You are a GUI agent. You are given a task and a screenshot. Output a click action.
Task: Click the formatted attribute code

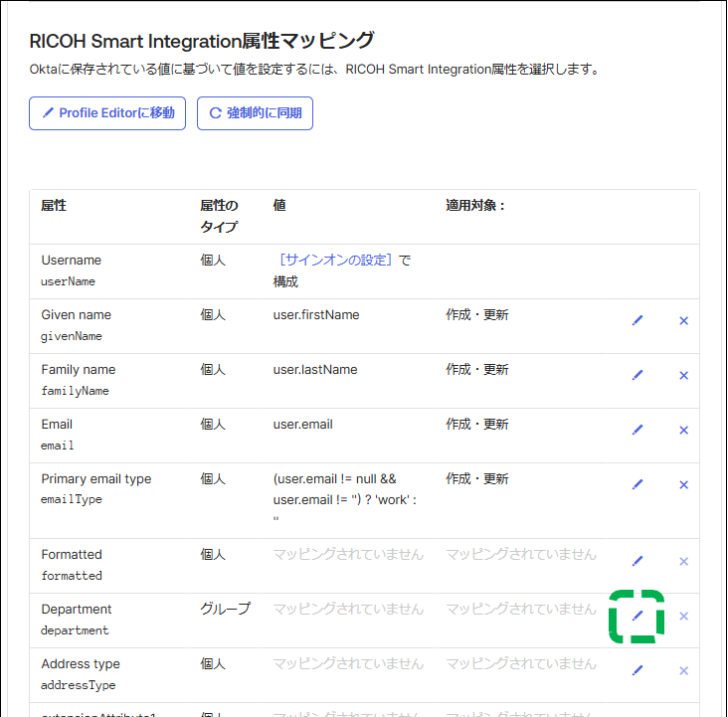[x=72, y=576]
